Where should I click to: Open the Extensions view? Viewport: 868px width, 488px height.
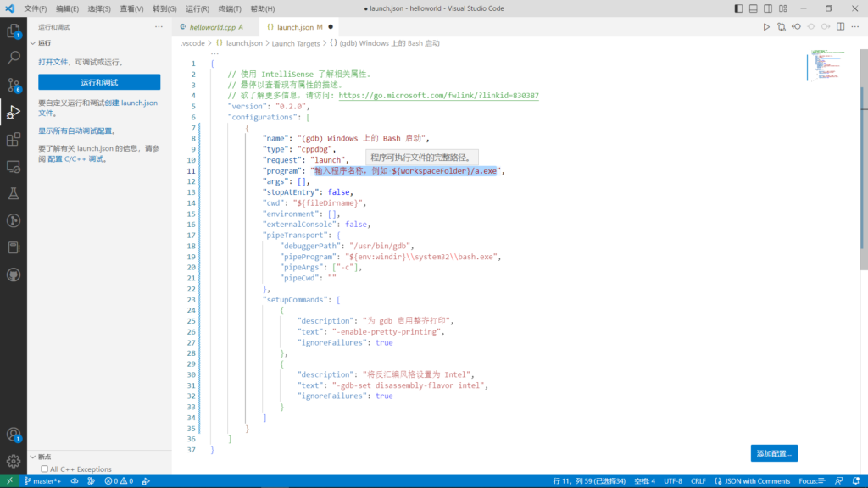coord(14,140)
